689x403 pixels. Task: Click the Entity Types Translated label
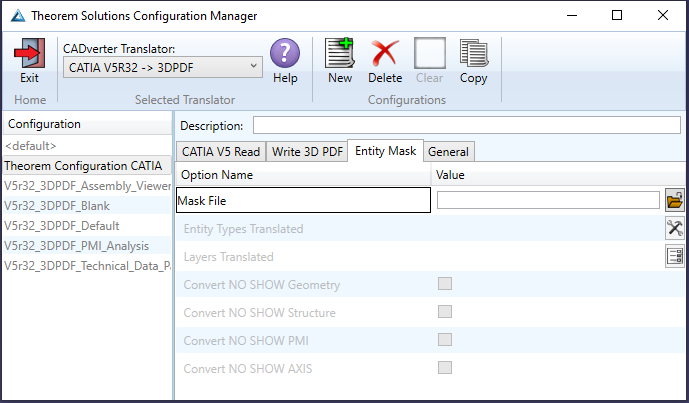(x=243, y=229)
